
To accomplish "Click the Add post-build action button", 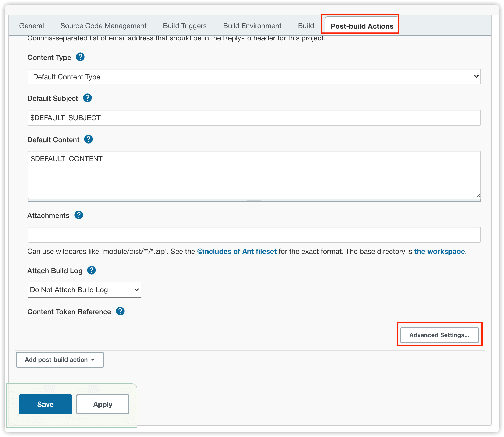I will 60,359.
